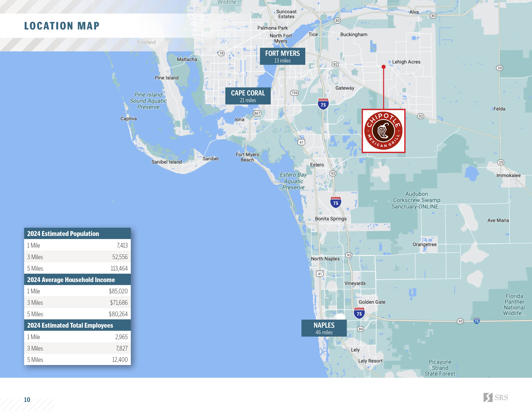The width and height of the screenshot is (532, 411).
Task: Click the route 739 marker
Action: pyautogui.click(x=294, y=93)
